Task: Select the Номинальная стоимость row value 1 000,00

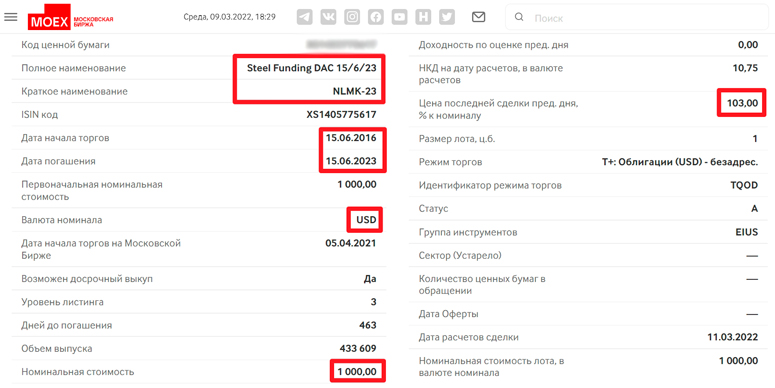Action: (357, 372)
